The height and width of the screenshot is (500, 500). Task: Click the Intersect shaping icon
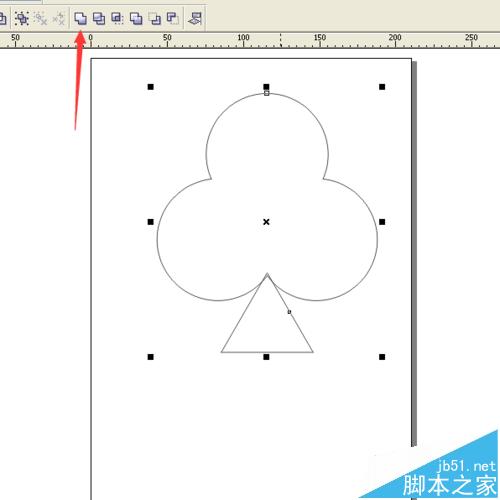click(117, 18)
